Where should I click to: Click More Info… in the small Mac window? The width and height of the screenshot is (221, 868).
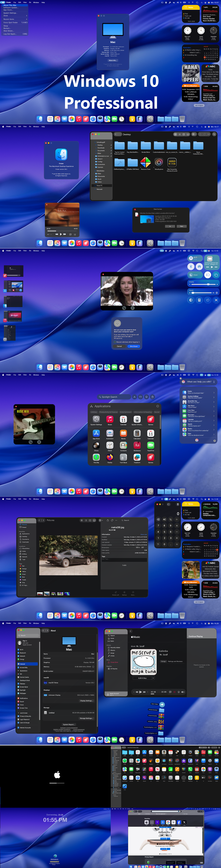coord(113,60)
